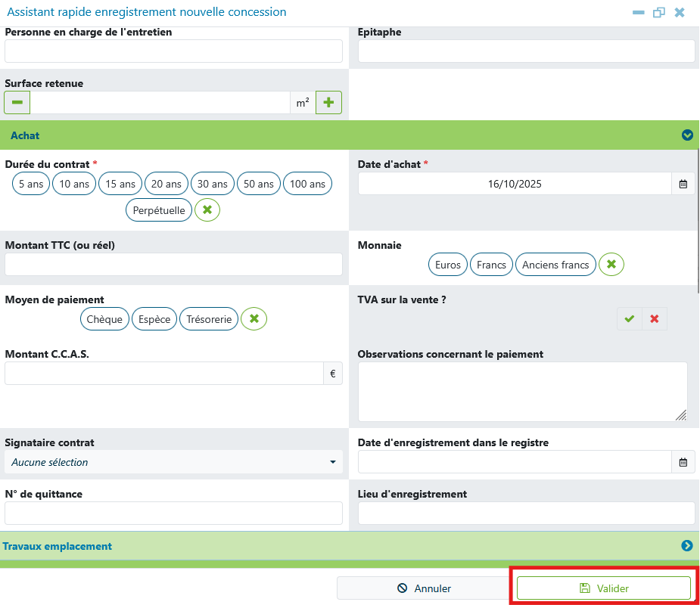Grab the Observations textarea resize handle
The width and height of the screenshot is (700, 605).
682,415
